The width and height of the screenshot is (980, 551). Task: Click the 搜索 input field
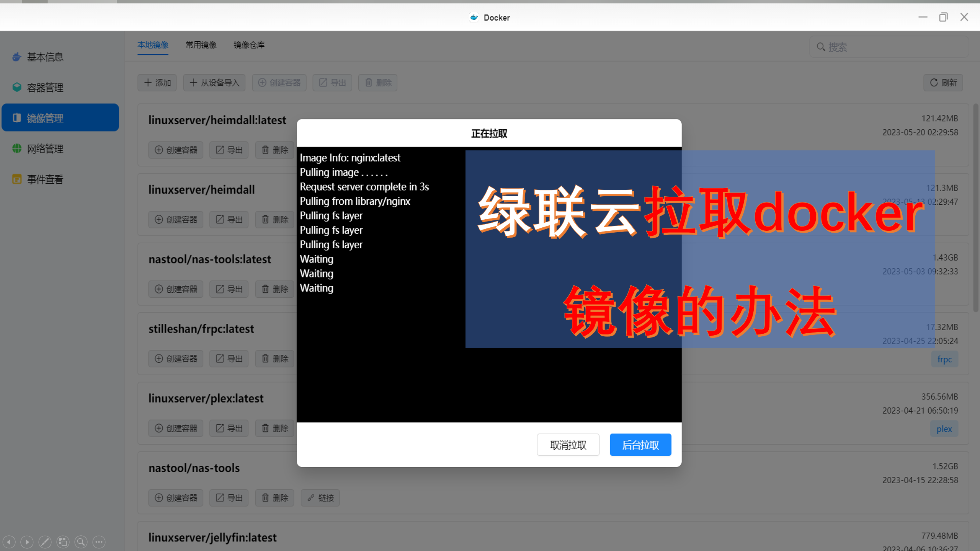tap(889, 47)
